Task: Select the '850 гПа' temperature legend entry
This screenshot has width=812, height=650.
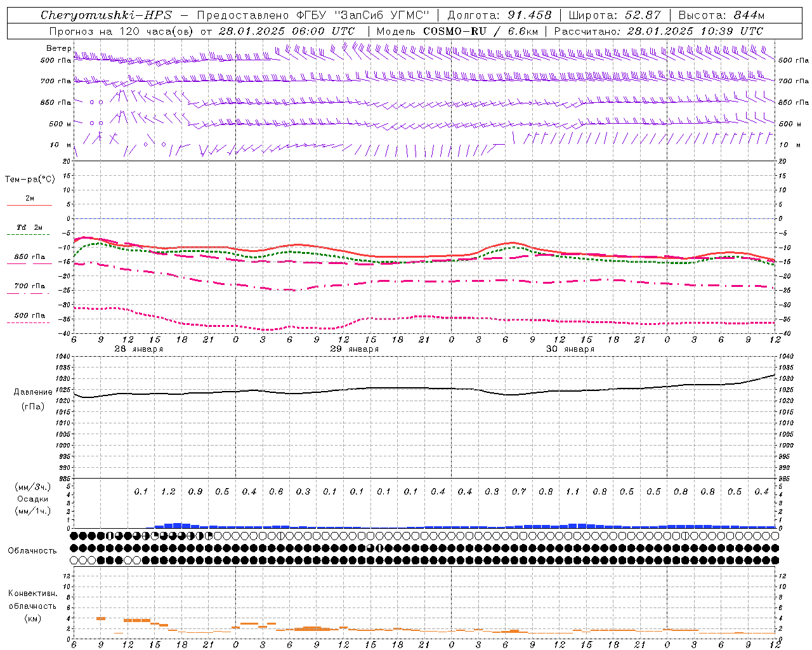Action: (x=30, y=257)
